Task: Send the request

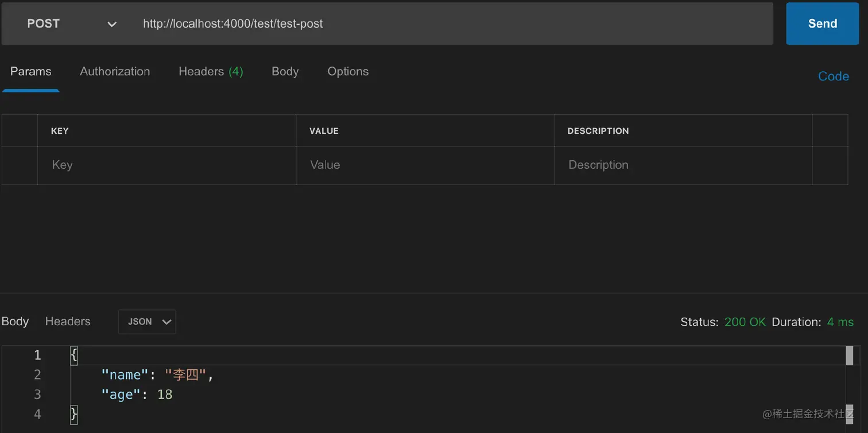Action: tap(822, 24)
